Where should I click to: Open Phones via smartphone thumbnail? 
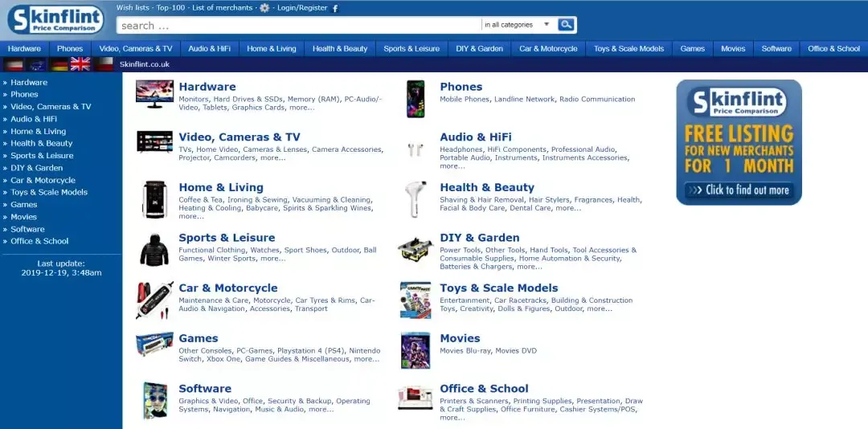(416, 99)
